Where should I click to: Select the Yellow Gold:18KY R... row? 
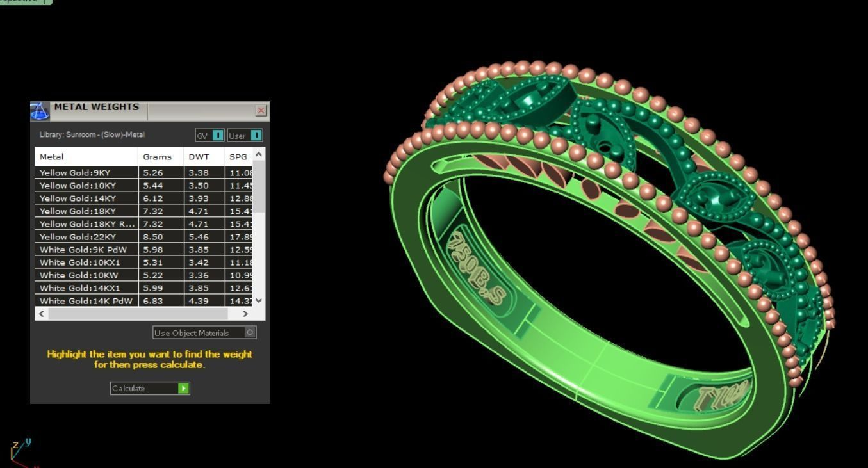coord(144,224)
